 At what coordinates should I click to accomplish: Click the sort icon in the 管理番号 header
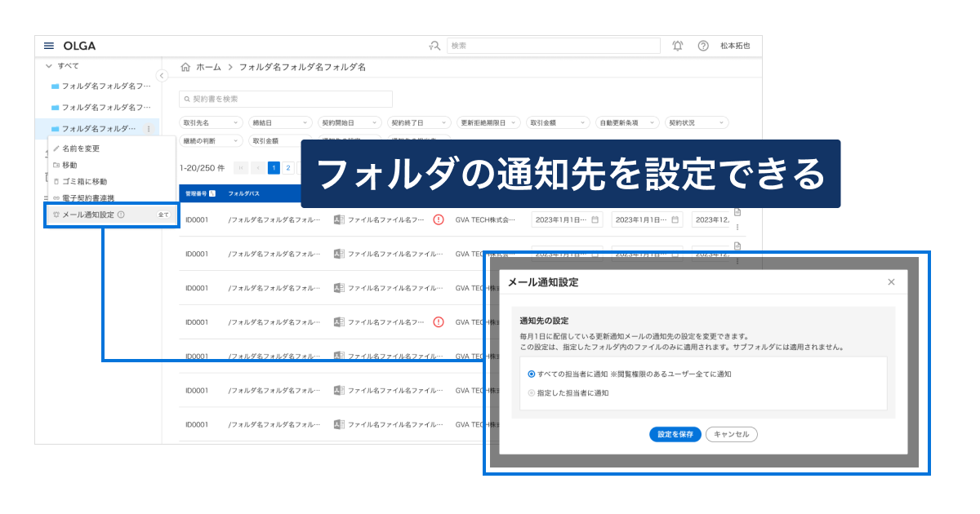[213, 194]
